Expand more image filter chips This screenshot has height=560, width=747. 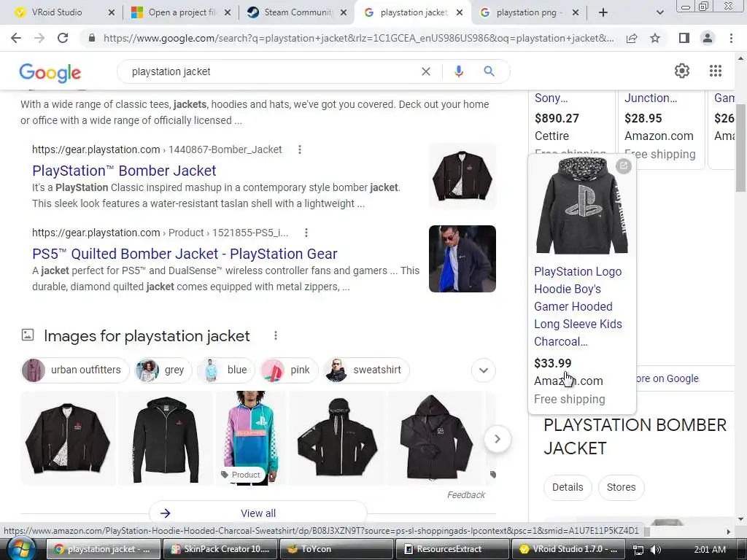[x=484, y=370]
